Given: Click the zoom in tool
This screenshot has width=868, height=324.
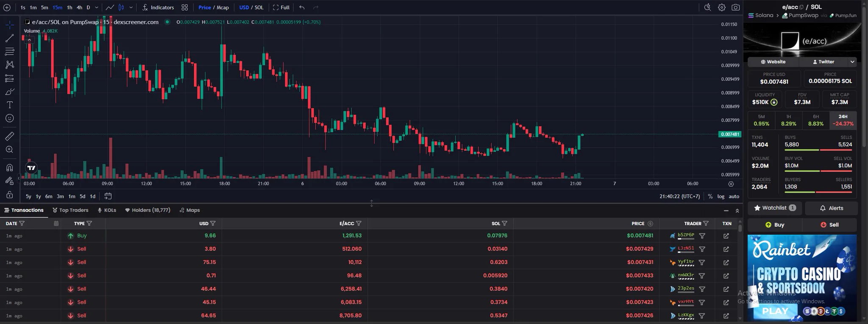Looking at the screenshot, I should 9,149.
